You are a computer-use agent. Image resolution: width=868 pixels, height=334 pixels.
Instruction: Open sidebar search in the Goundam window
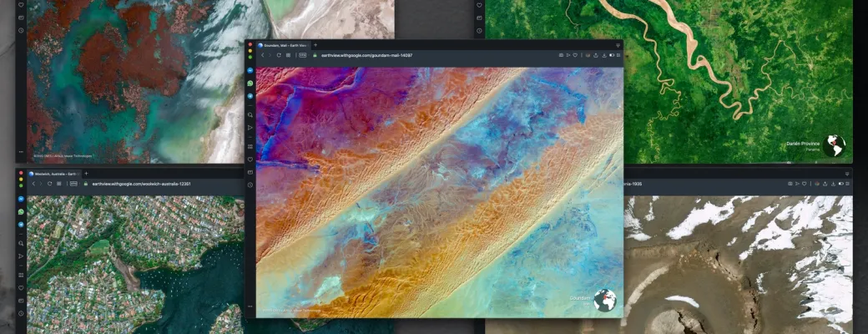pyautogui.click(x=250, y=114)
